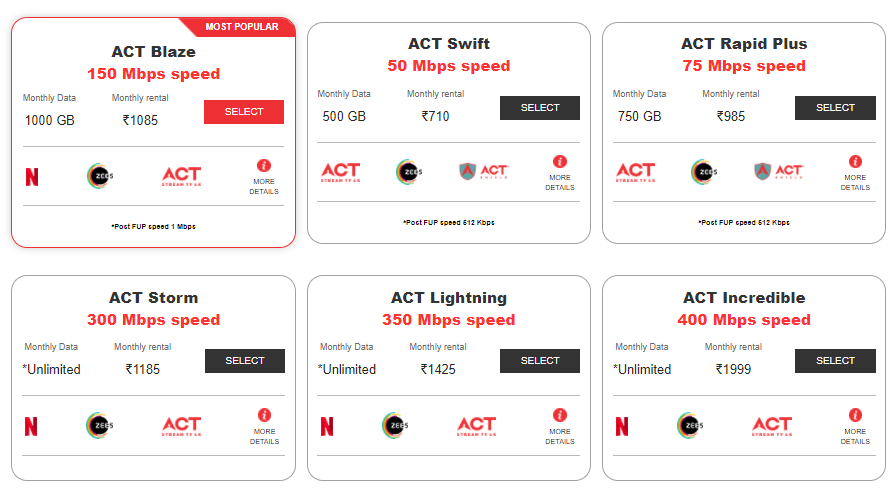Click the Netflix icon in ACT Storm plan
The image size is (893, 490).
[32, 426]
